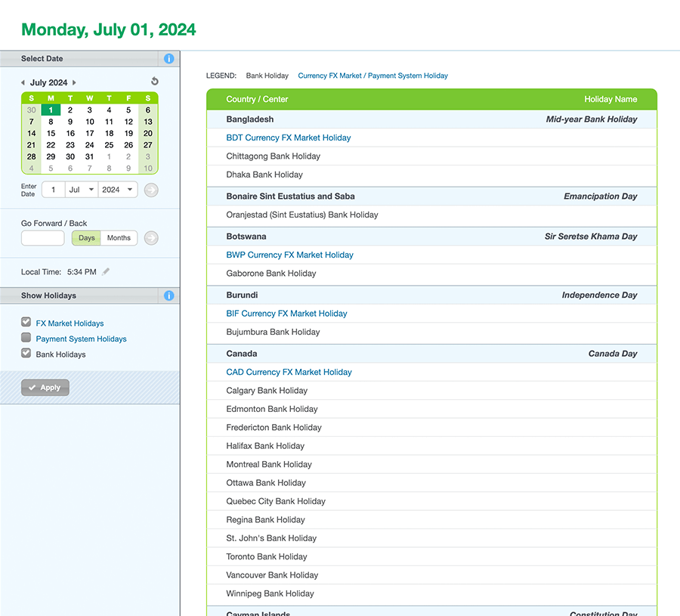This screenshot has height=616, width=680.
Task: Select July 1 in the calendar
Action: (51, 110)
